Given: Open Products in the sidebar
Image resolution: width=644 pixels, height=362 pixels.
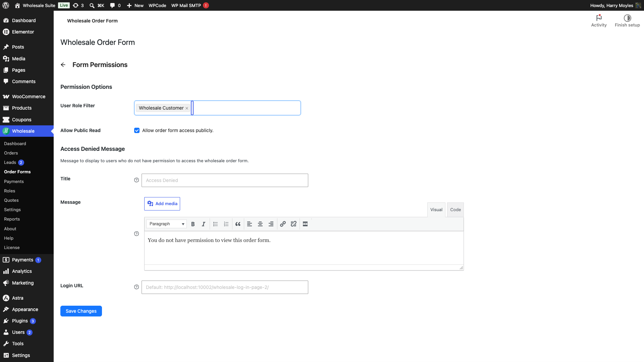Looking at the screenshot, I should point(27,108).
